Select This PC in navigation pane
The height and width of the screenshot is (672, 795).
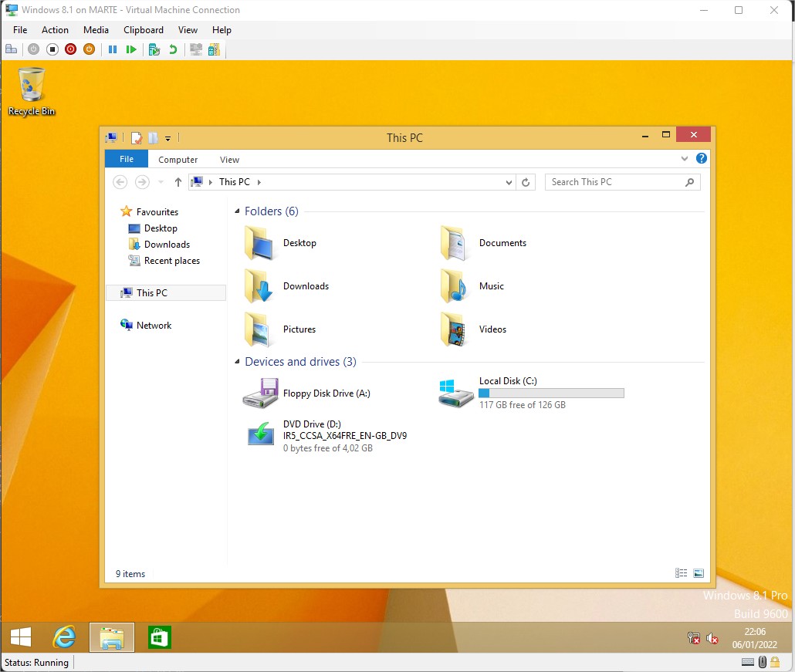(x=166, y=293)
